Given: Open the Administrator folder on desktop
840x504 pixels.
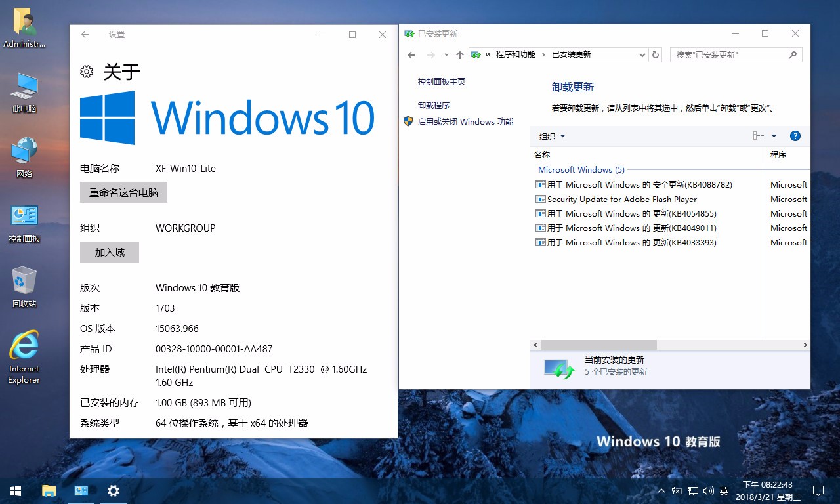Looking at the screenshot, I should 24,29.
